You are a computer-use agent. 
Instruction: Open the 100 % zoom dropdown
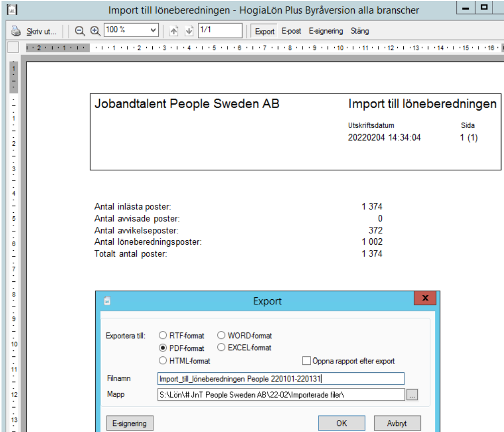[x=153, y=31]
